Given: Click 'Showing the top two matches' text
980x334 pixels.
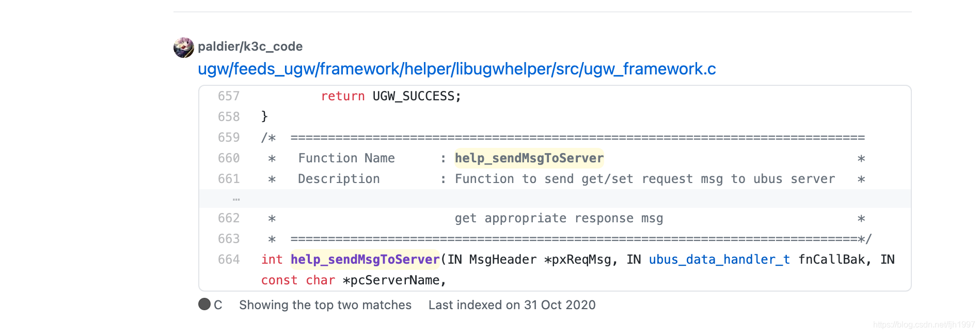Looking at the screenshot, I should (x=325, y=305).
